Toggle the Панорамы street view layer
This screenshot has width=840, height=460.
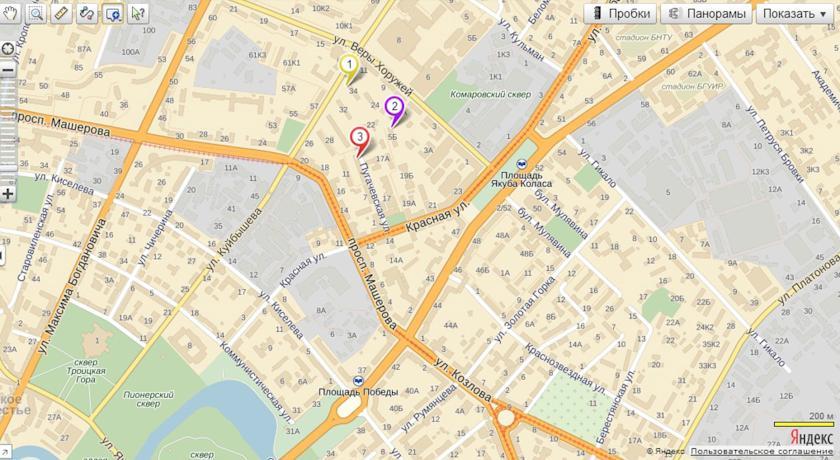pos(706,13)
